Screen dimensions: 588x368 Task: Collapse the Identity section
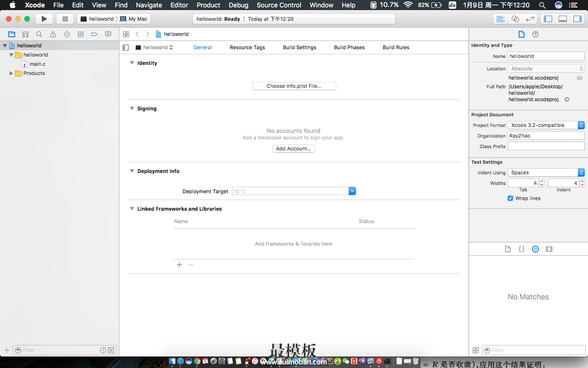[x=132, y=63]
